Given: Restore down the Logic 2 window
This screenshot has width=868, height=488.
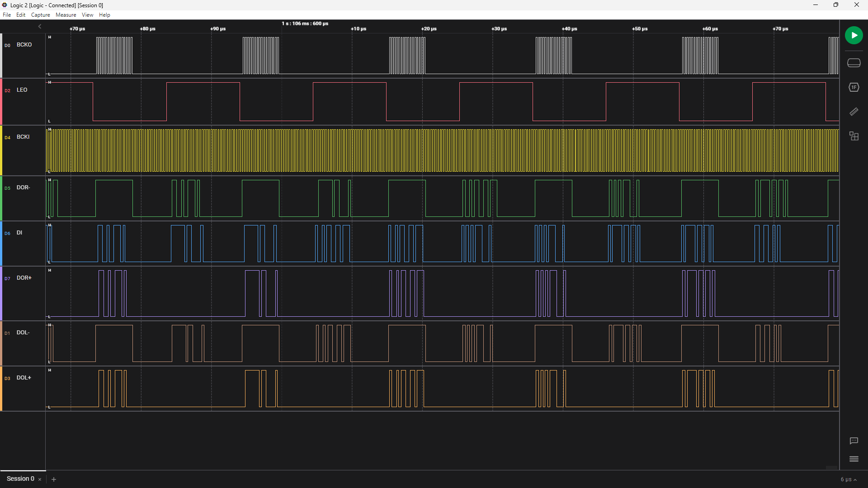Looking at the screenshot, I should 836,5.
